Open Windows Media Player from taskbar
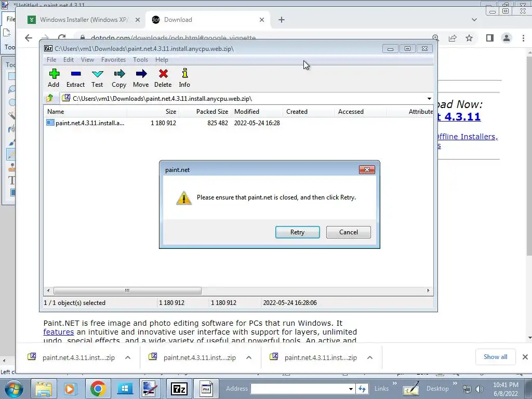 click(x=70, y=389)
